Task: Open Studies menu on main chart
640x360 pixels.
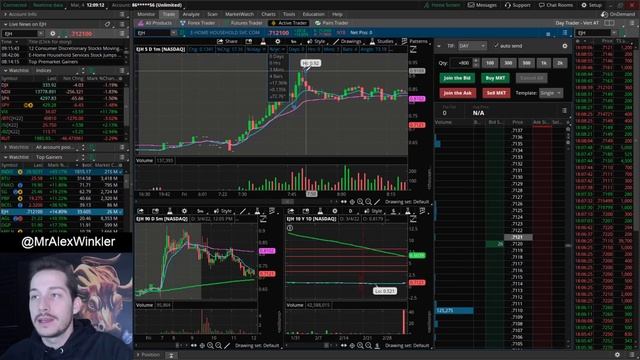Action: (382, 41)
